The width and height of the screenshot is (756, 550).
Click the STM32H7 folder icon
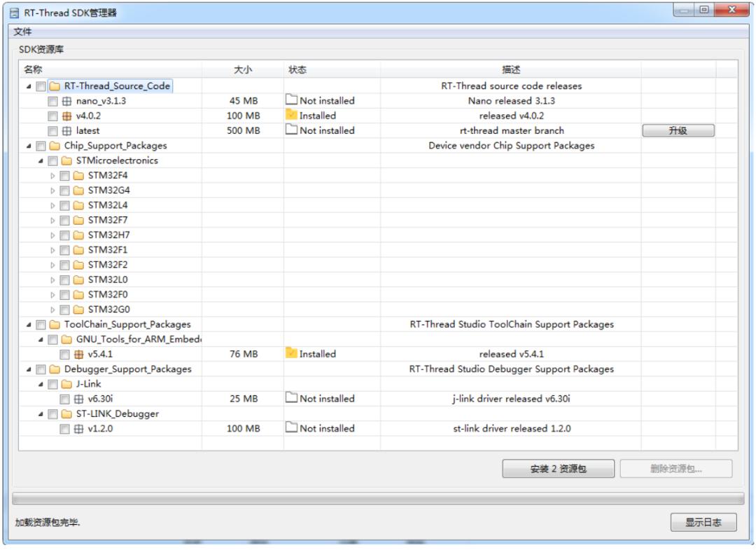point(78,235)
